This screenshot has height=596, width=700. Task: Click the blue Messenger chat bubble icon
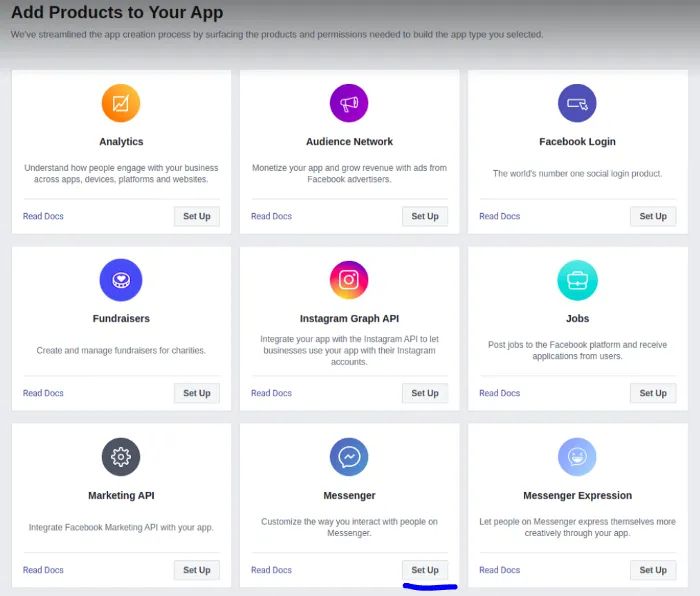tap(349, 457)
